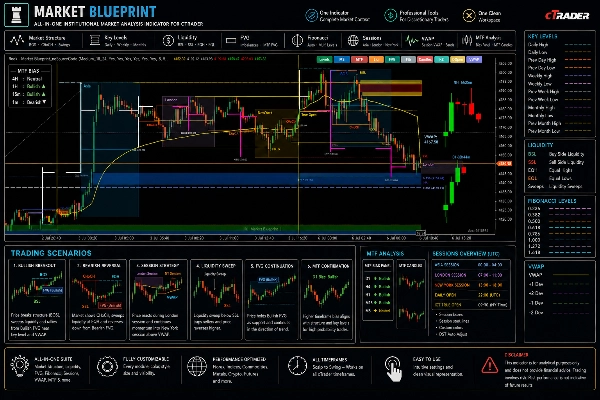Select the Key Levels lines icon
The width and height of the screenshot is (600, 400).
point(95,40)
